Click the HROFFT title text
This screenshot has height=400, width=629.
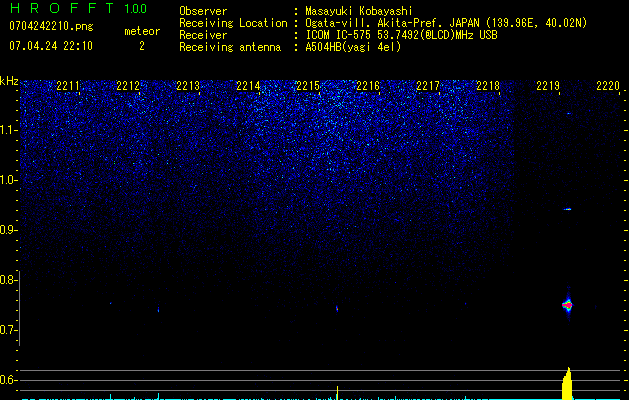point(63,8)
